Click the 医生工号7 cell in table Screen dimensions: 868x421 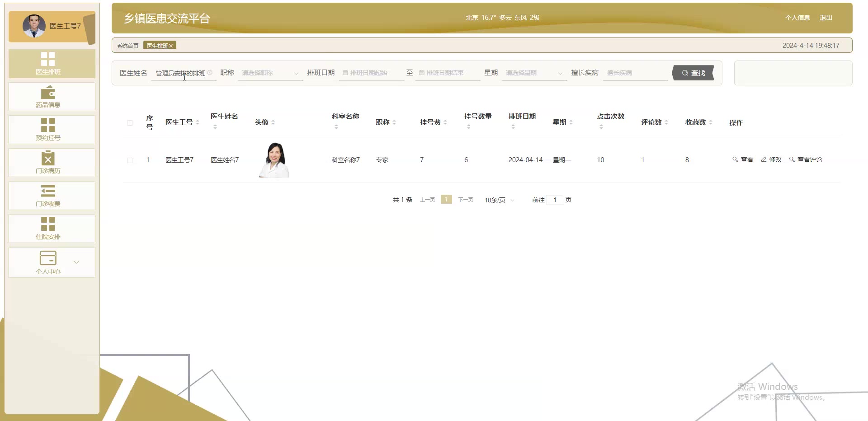coord(179,160)
